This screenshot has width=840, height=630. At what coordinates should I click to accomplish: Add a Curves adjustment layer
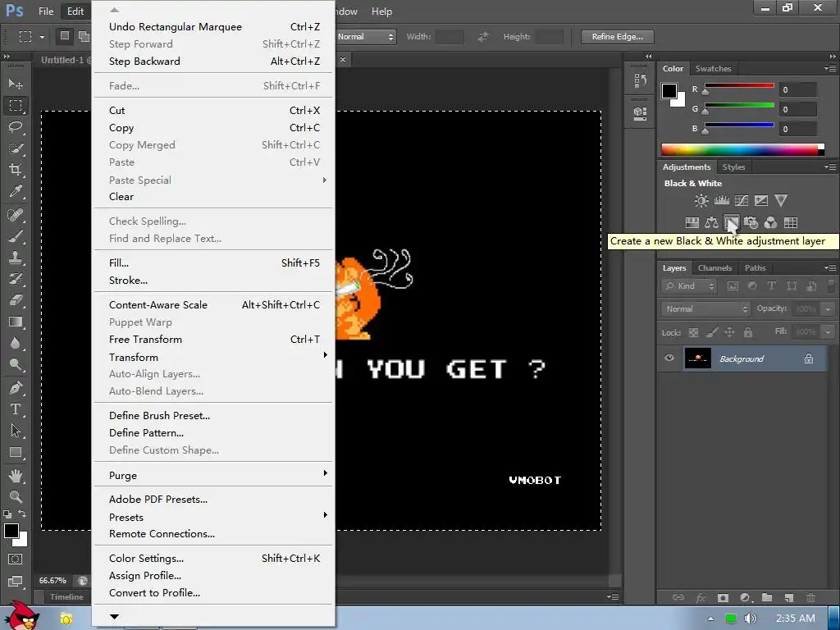click(742, 201)
